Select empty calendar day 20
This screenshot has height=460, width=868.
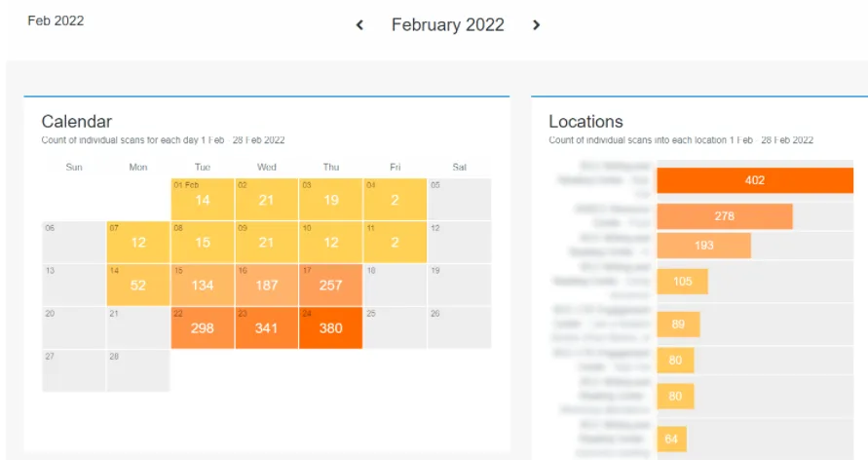(74, 327)
